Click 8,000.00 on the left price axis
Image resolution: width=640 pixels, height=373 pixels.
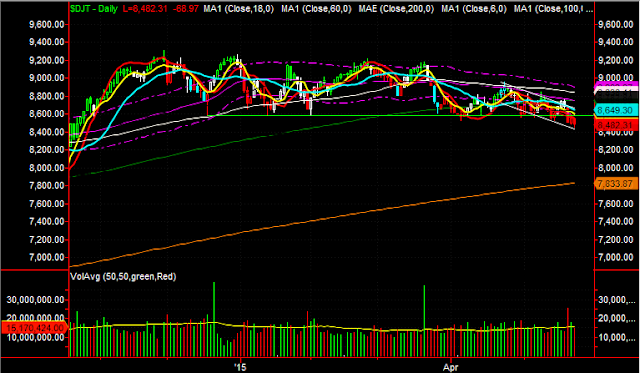coord(47,168)
